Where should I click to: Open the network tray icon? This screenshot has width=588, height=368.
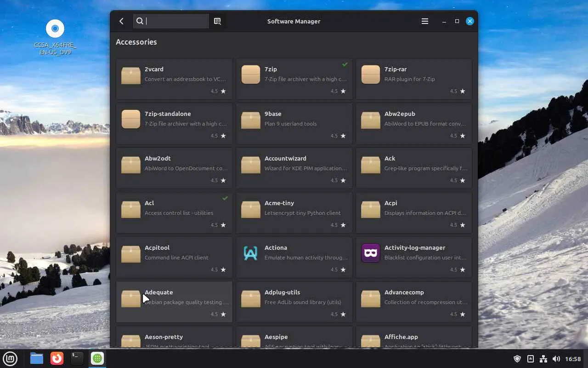543,359
